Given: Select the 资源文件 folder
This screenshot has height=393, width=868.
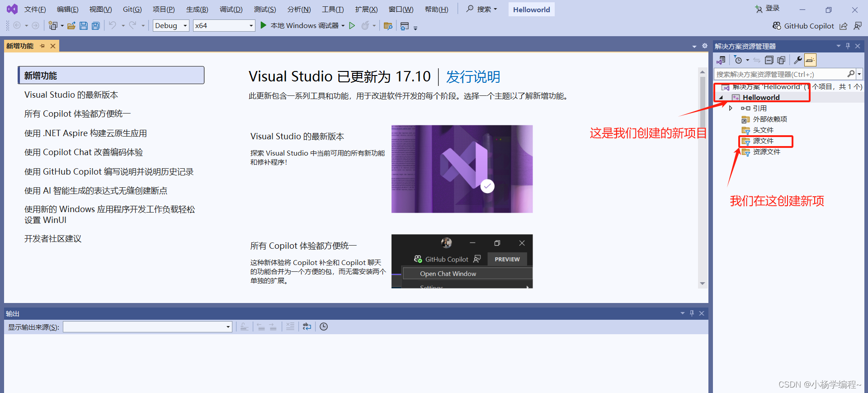Looking at the screenshot, I should pyautogui.click(x=767, y=152).
